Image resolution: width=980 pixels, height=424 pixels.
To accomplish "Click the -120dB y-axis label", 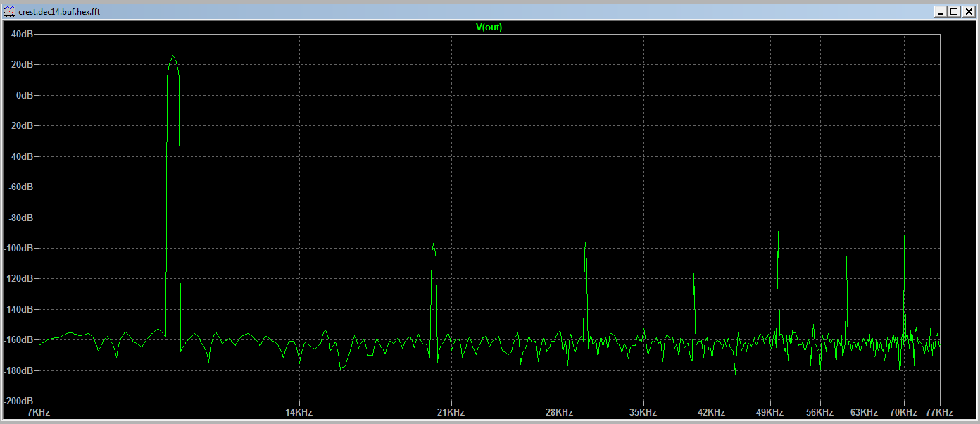I will (19, 279).
